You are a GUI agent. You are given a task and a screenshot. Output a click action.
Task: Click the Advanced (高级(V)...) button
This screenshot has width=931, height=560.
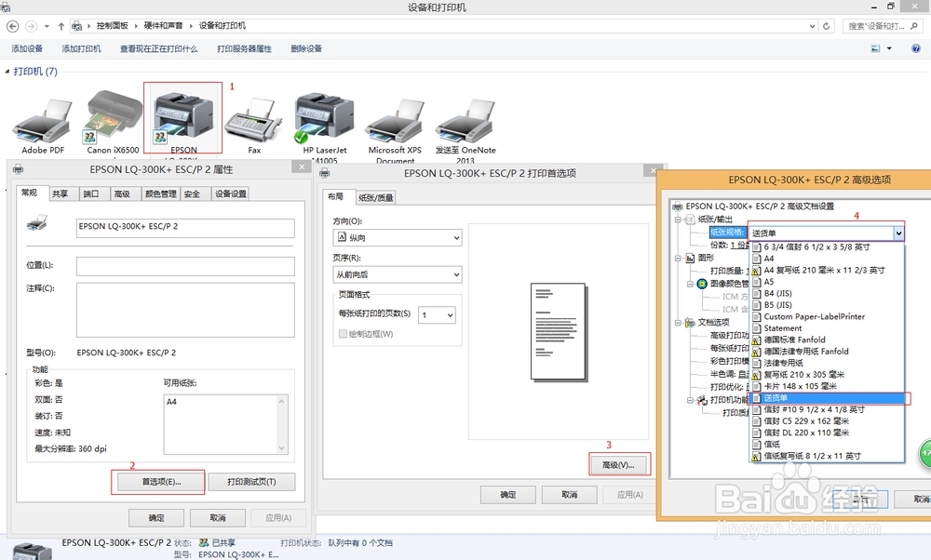pos(619,465)
